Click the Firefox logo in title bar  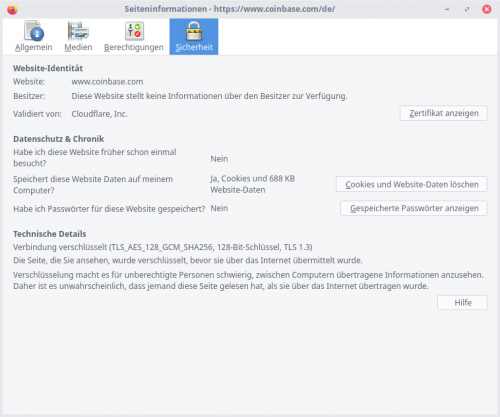(12, 9)
